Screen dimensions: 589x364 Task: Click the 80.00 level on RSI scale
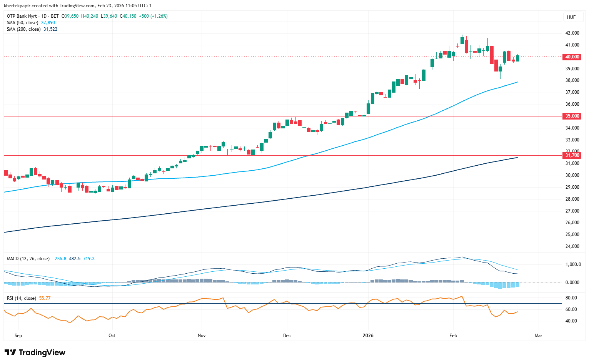pos(571,298)
